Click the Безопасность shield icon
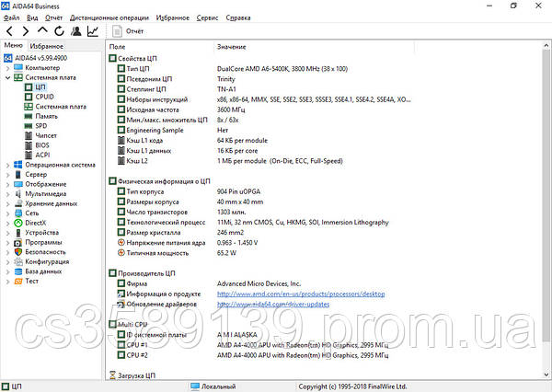Viewport: 552px width, 392px height. coord(18,252)
